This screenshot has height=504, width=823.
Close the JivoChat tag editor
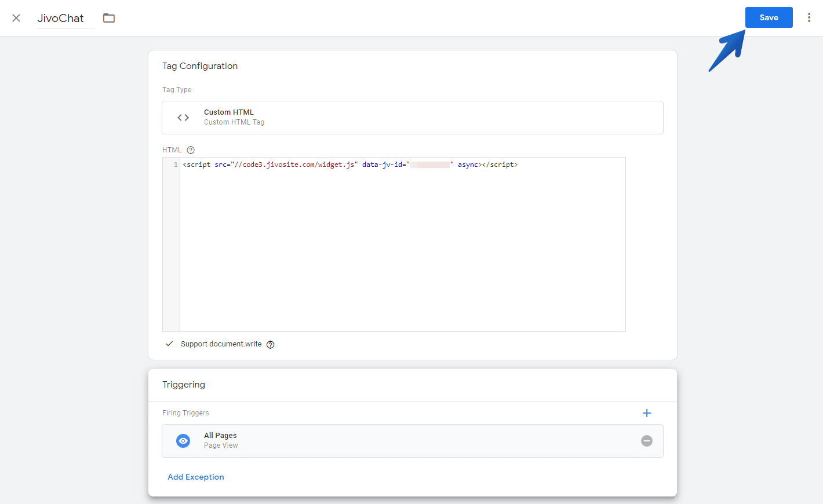16,17
